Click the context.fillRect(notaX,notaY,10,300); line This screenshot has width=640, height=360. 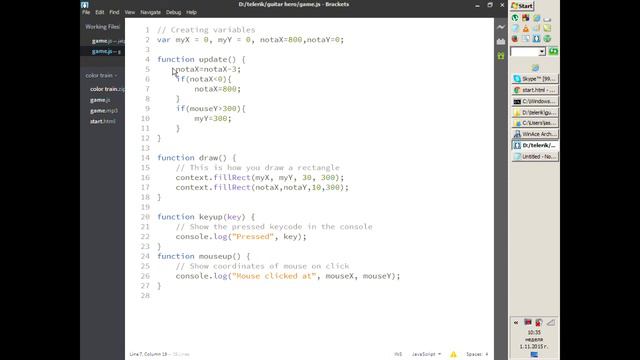pyautogui.click(x=262, y=187)
